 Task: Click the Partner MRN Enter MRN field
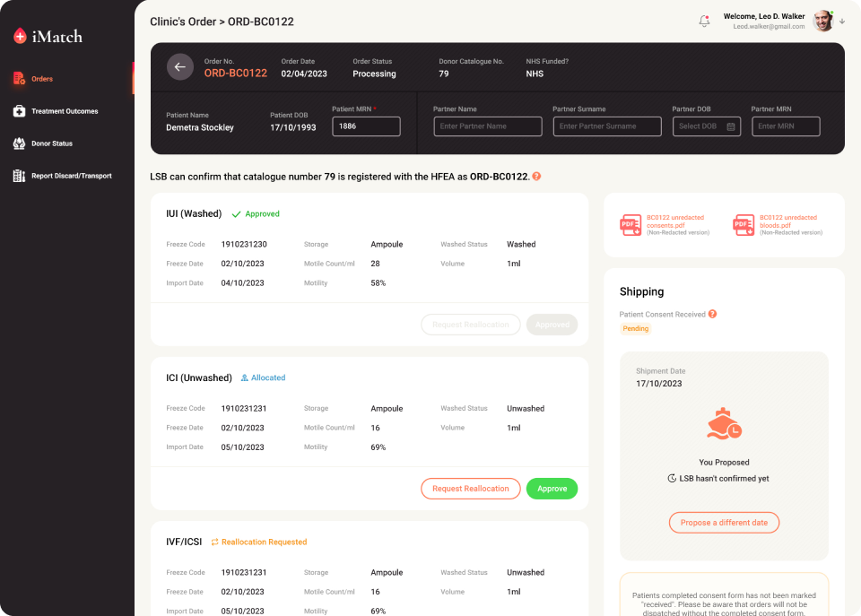(x=786, y=126)
